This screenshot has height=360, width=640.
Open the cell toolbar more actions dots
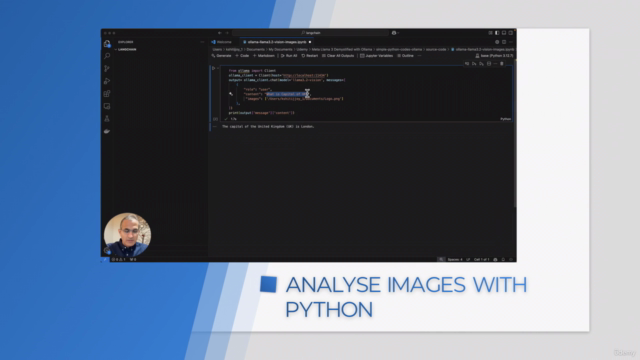[x=496, y=64]
